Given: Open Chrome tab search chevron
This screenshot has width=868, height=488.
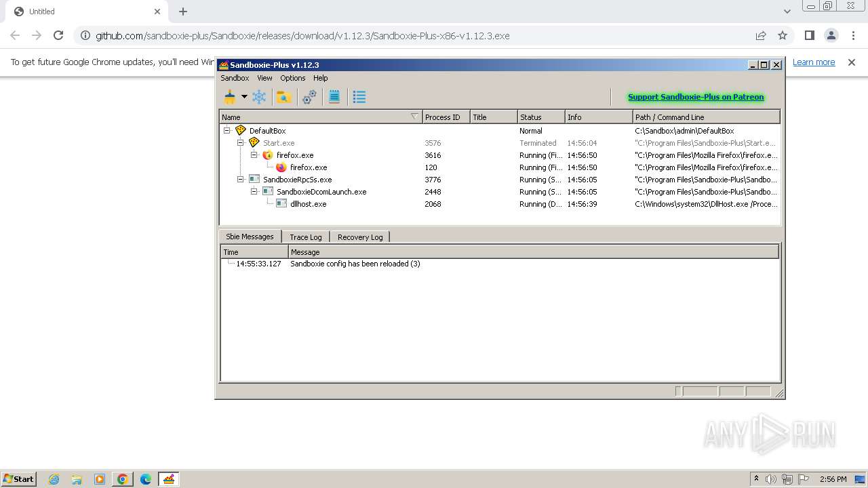Looking at the screenshot, I should coord(787,12).
